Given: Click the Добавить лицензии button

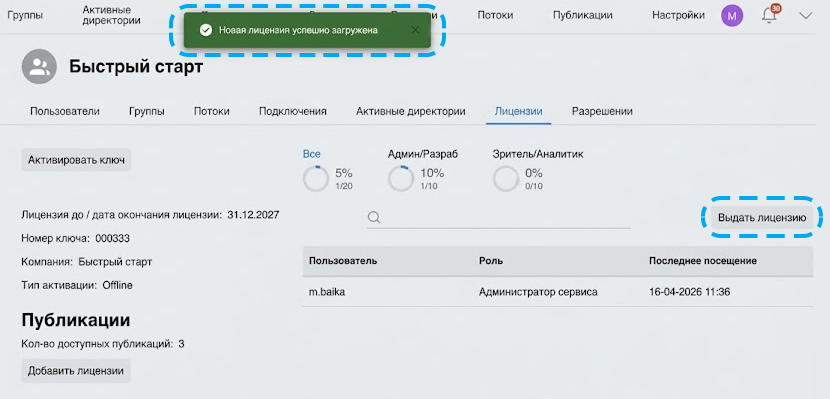Looking at the screenshot, I should (76, 370).
